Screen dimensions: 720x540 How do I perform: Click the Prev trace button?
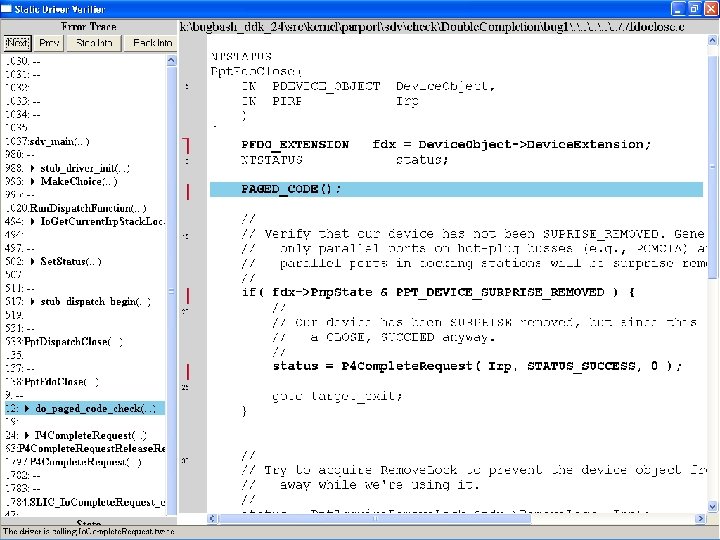[x=49, y=43]
